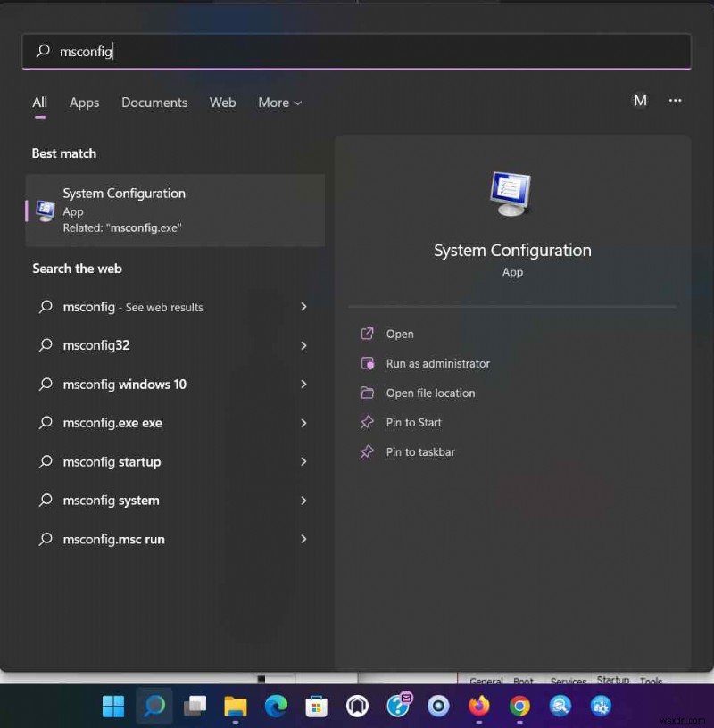Open Microsoft Edge from the taskbar

(x=277, y=706)
